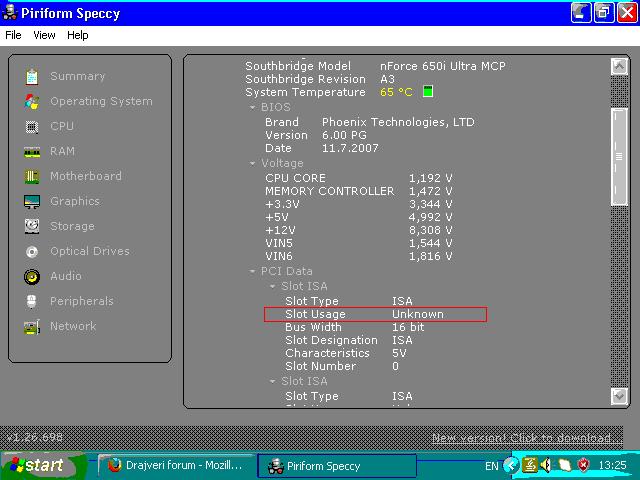Switch to the CPU section label

62,126
